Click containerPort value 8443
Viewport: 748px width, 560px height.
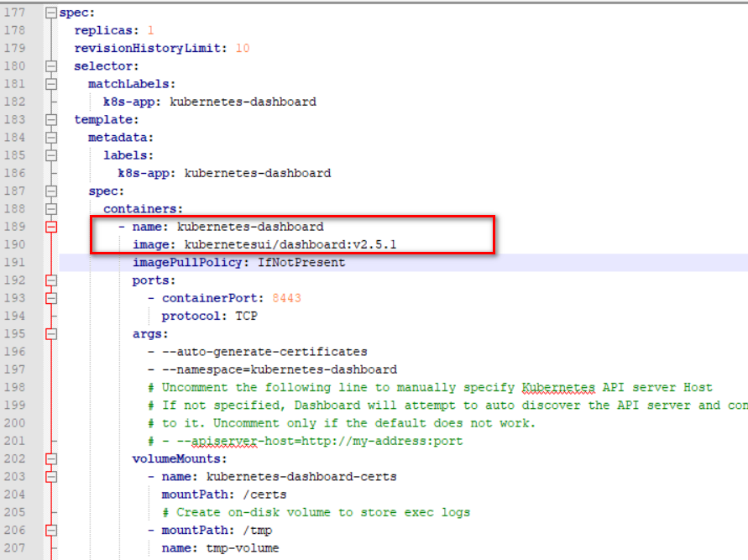pos(287,299)
